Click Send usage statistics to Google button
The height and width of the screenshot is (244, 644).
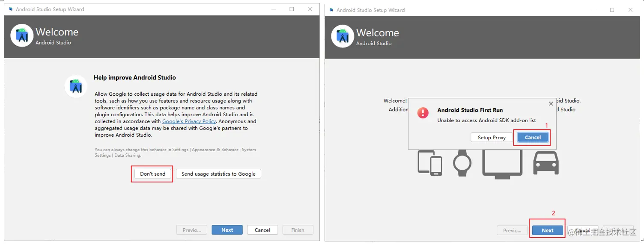(x=218, y=174)
